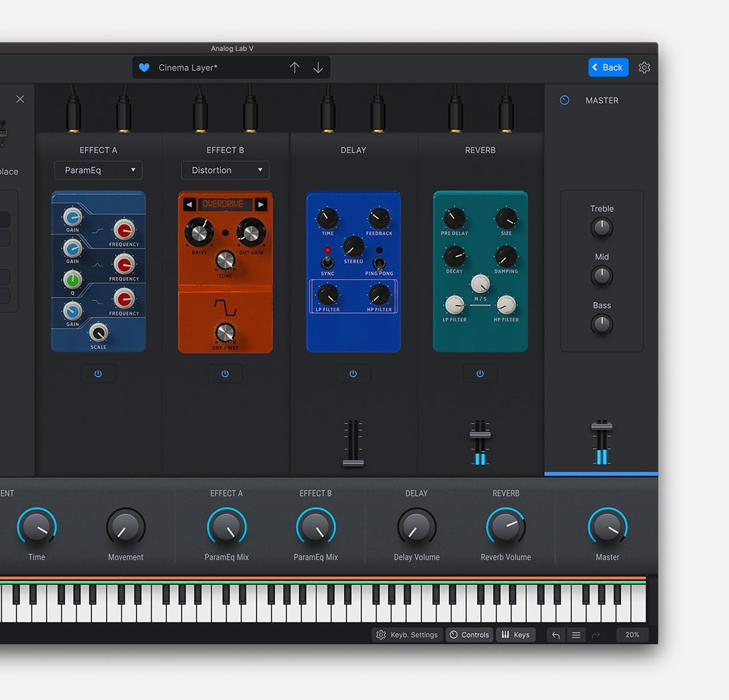The width and height of the screenshot is (729, 700).
Task: Close the left panel with X icon
Action: (20, 99)
